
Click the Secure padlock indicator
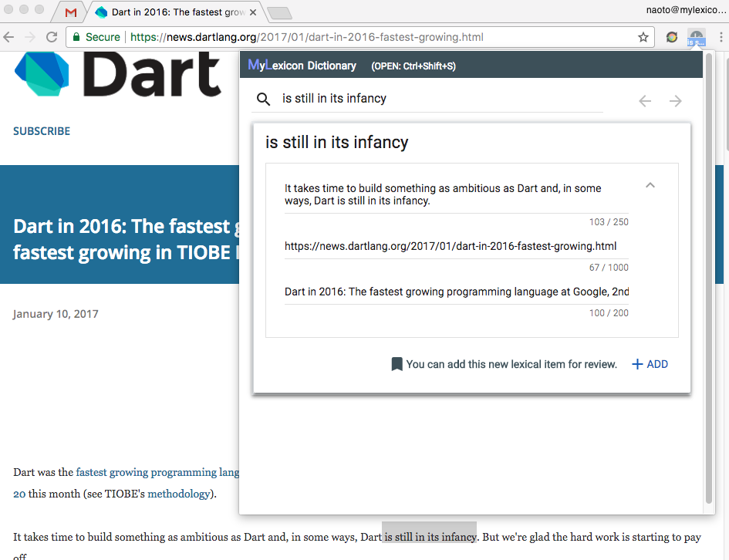pos(96,37)
